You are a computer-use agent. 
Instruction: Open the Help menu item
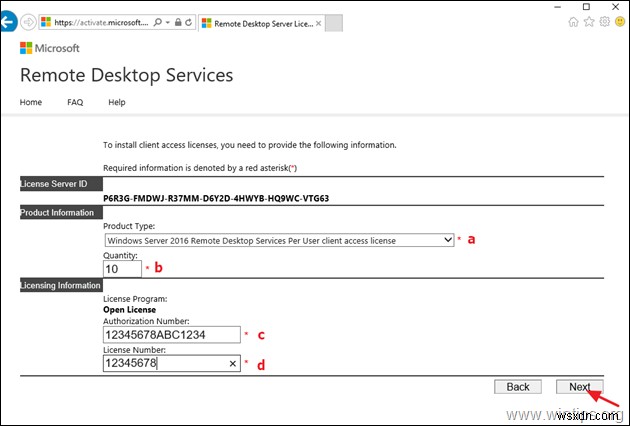pos(117,102)
